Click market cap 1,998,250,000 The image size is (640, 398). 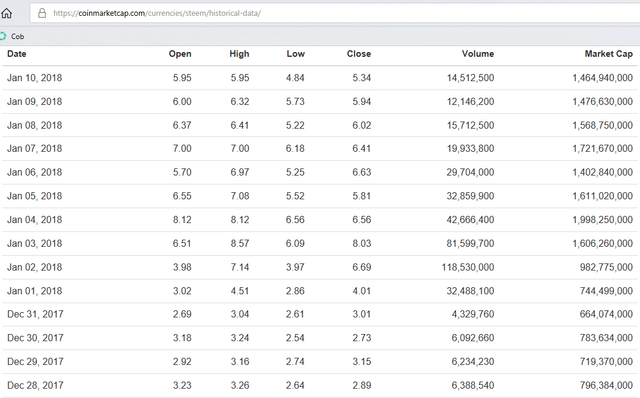click(602, 220)
